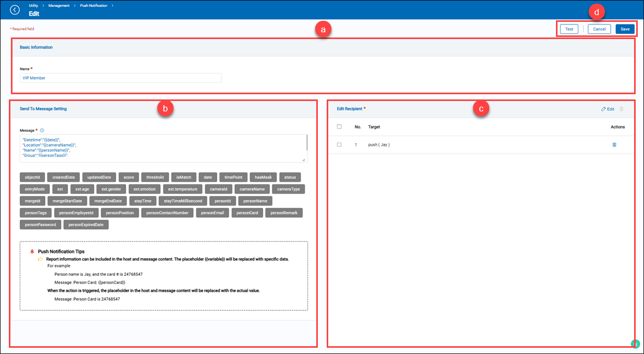Click the Message box scrollbar

click(306, 143)
